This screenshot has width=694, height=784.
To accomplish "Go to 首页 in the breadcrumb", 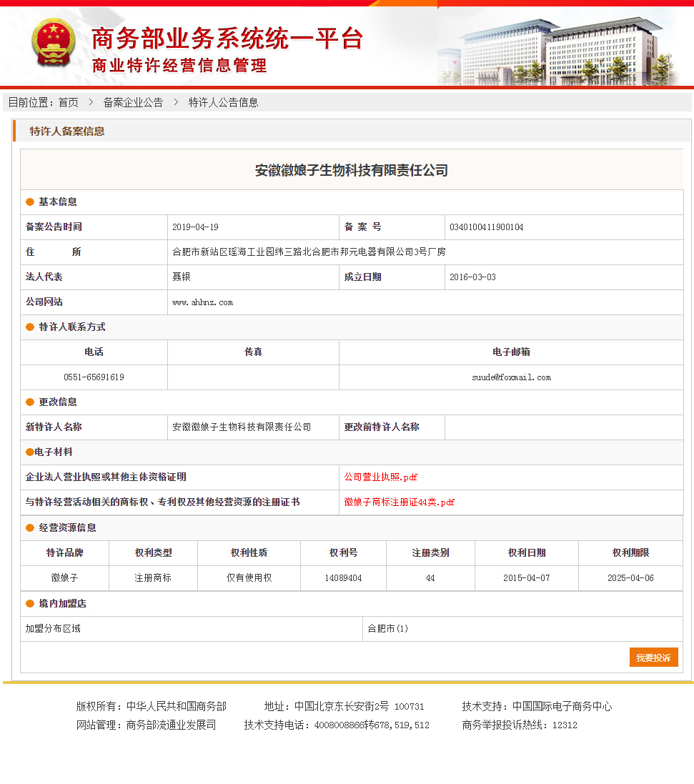I will click(69, 102).
